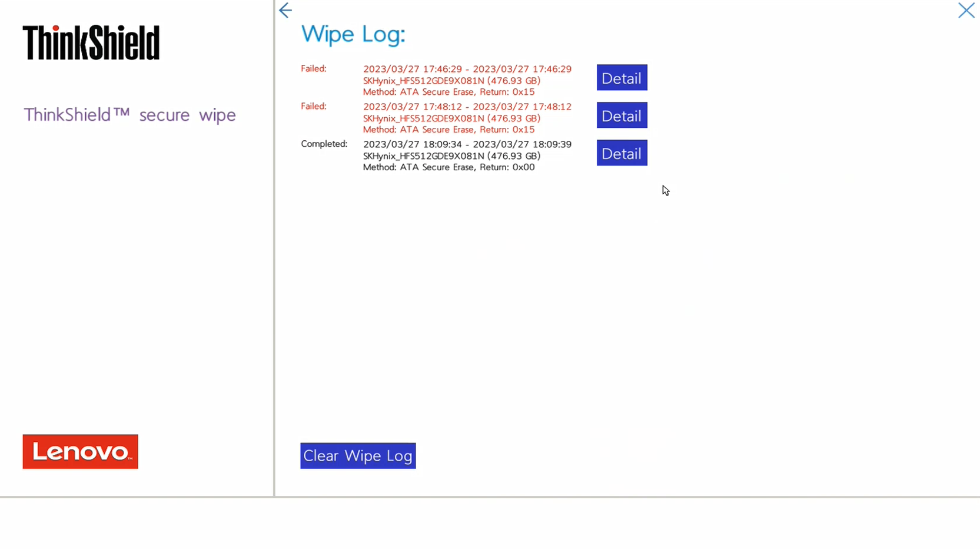This screenshot has width=980, height=549.
Task: Click the 18:09:34 - 18:09:39 timestamp line
Action: [x=467, y=144]
